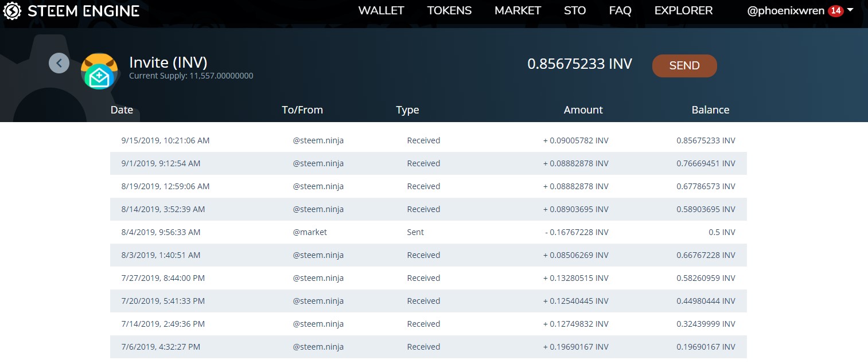Click the Sent type in 8/4/2019 row
This screenshot has height=364, width=868.
click(415, 232)
